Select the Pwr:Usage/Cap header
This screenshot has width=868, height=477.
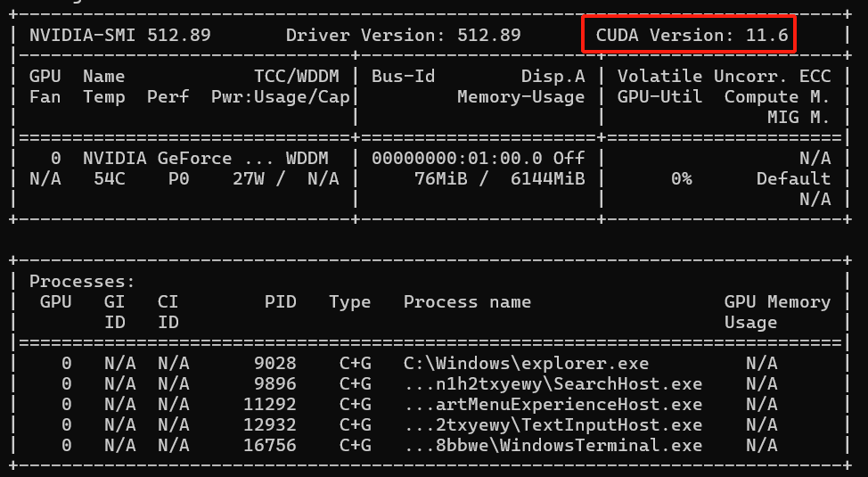point(281,97)
